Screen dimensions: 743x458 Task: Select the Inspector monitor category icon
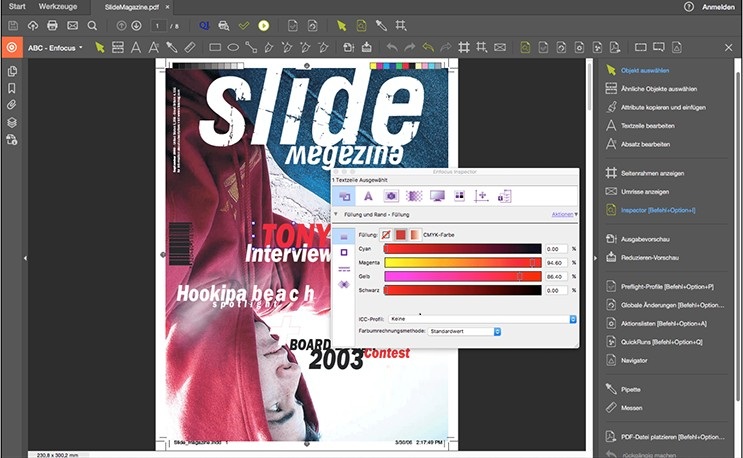(x=437, y=196)
